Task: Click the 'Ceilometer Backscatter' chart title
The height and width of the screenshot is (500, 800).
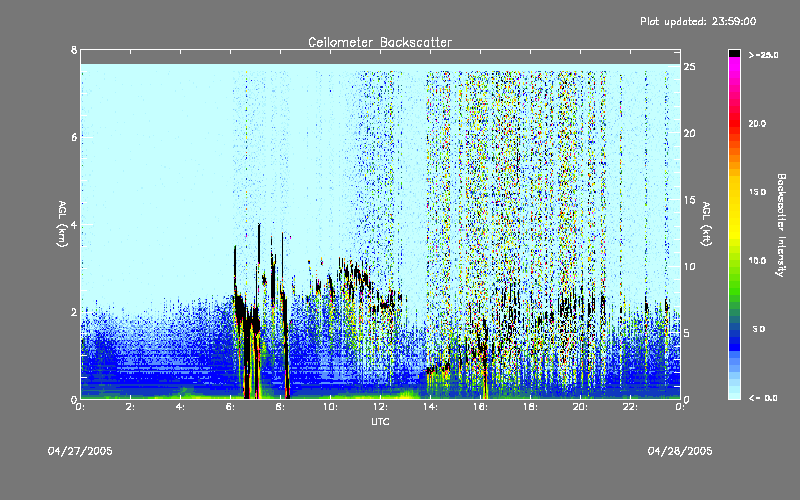Action: pos(380,42)
